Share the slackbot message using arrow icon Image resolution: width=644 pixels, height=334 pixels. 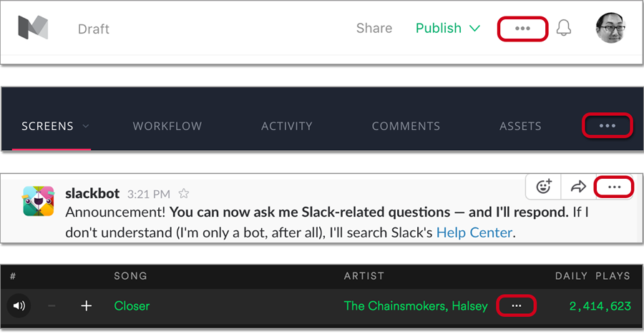coord(577,187)
